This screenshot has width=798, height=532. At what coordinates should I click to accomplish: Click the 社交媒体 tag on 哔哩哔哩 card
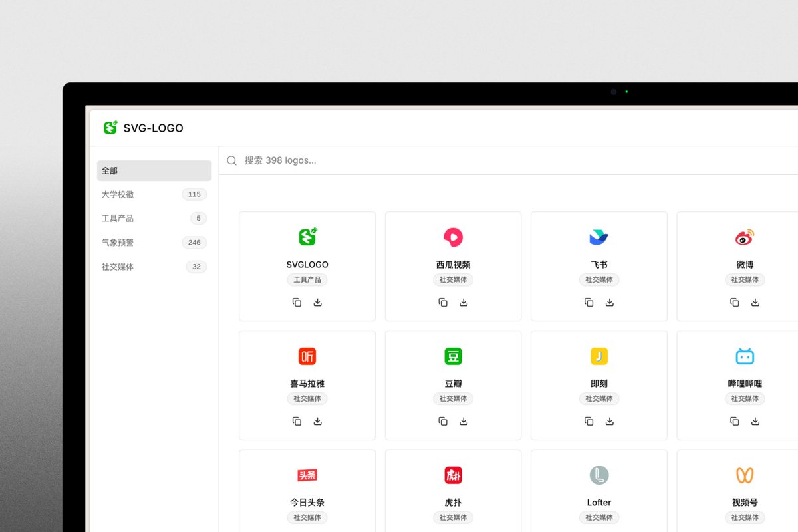tap(745, 399)
